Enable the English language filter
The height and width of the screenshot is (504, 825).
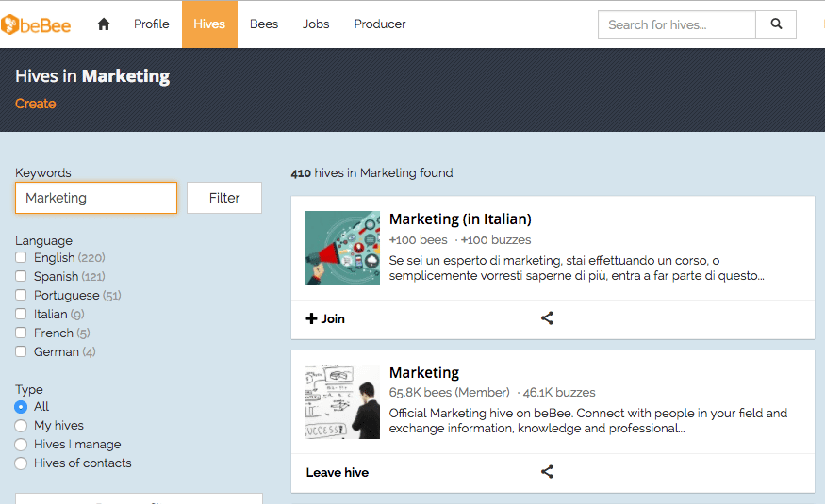[x=21, y=258]
